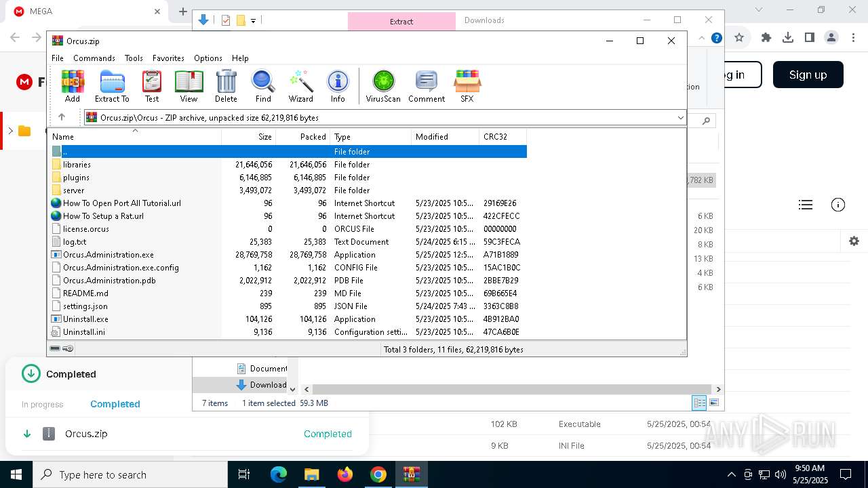
Task: Click the Windows search box
Action: 130,474
